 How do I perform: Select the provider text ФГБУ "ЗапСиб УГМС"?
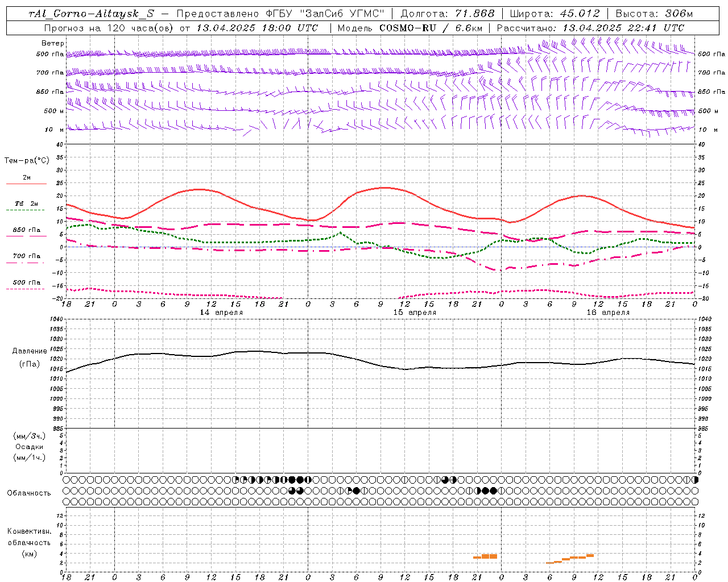[x=325, y=14]
